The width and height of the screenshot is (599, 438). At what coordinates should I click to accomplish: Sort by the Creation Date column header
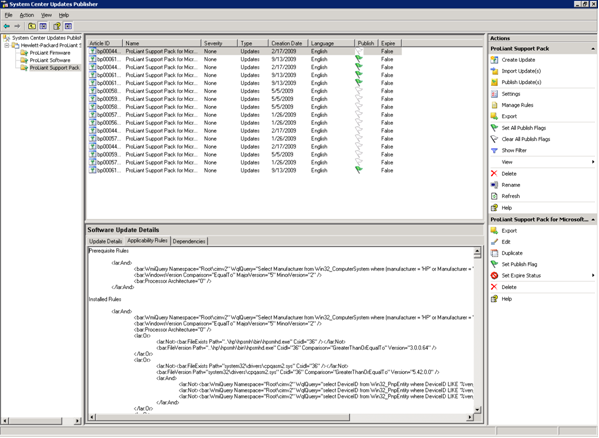coord(287,43)
